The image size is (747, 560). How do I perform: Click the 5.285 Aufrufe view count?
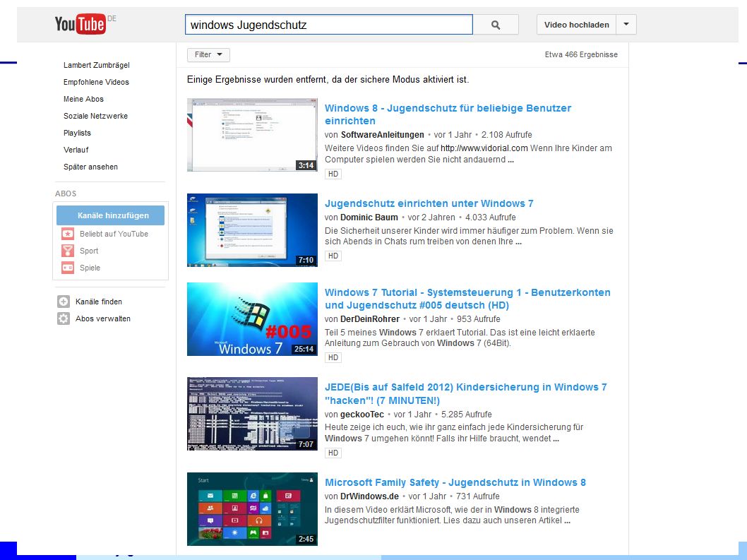(467, 415)
